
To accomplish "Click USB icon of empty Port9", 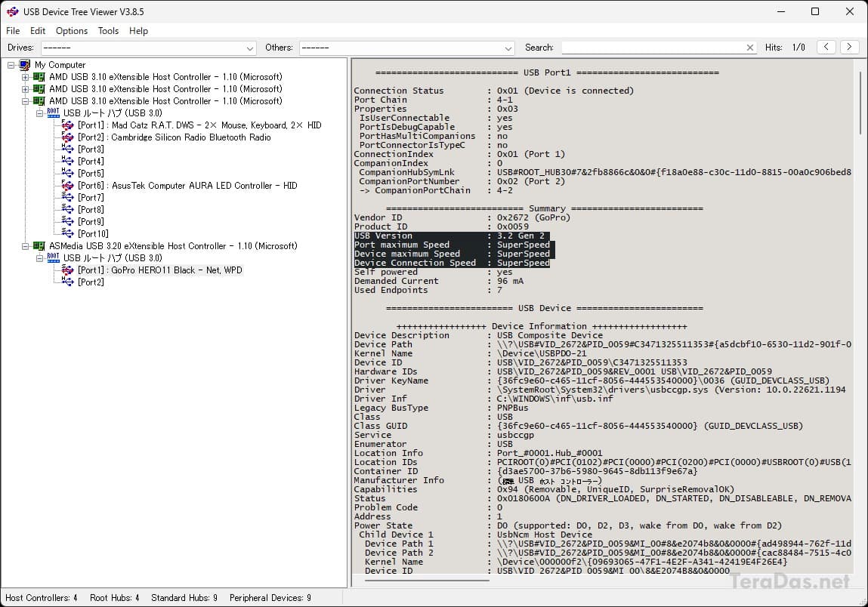I will tap(67, 221).
